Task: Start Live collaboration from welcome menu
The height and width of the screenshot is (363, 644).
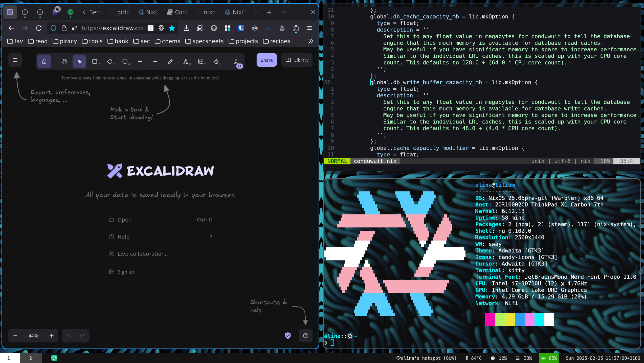Action: pyautogui.click(x=160, y=254)
